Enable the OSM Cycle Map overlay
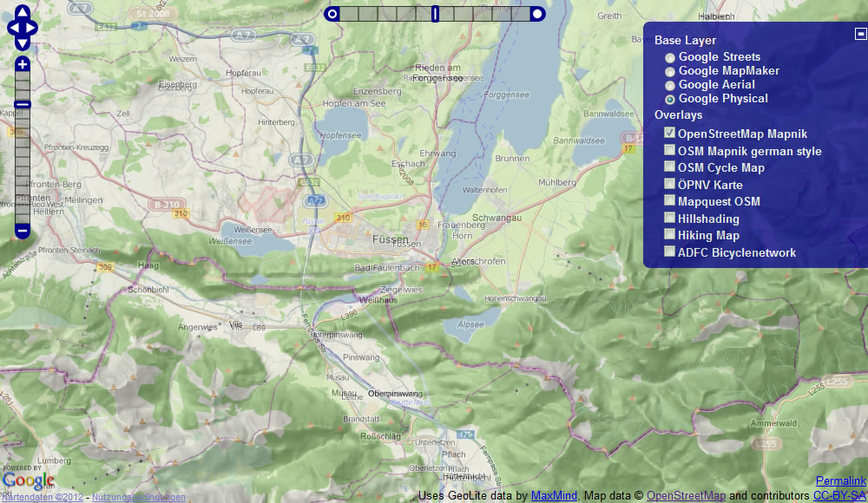The height and width of the screenshot is (503, 868). coord(670,167)
